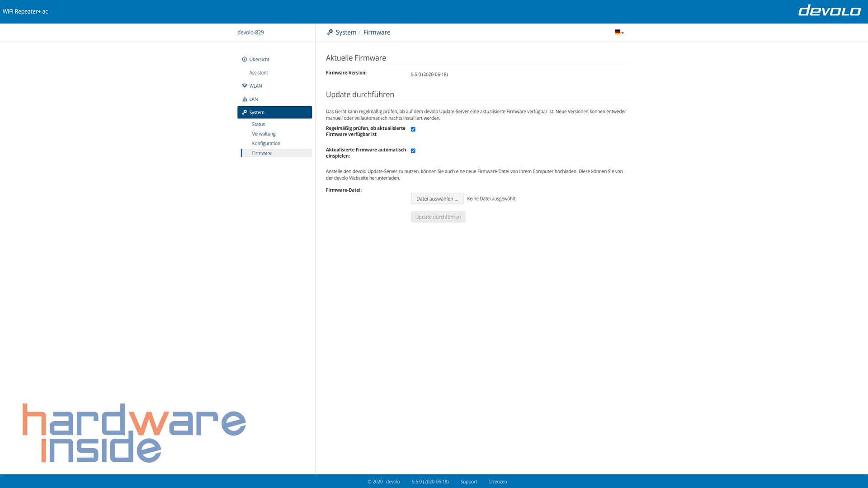The width and height of the screenshot is (868, 488).
Task: Toggle regular firmware check checkbox
Action: pos(413,129)
